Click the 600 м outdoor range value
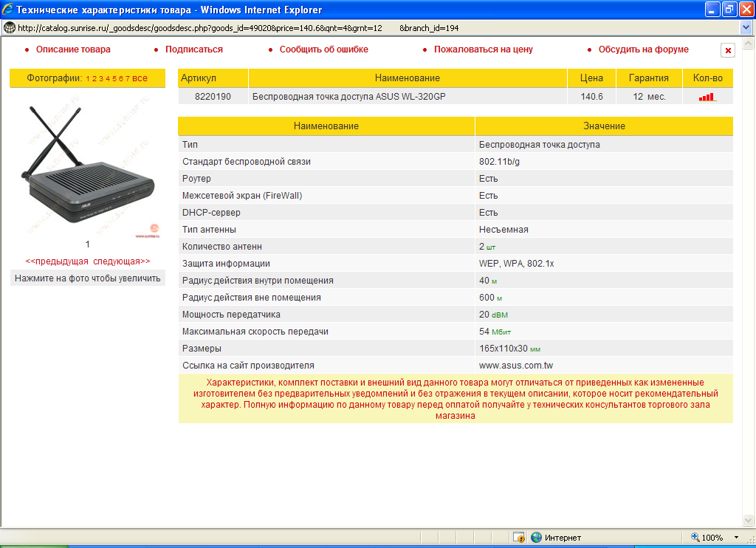Viewport: 756px width, 548px height. (491, 298)
